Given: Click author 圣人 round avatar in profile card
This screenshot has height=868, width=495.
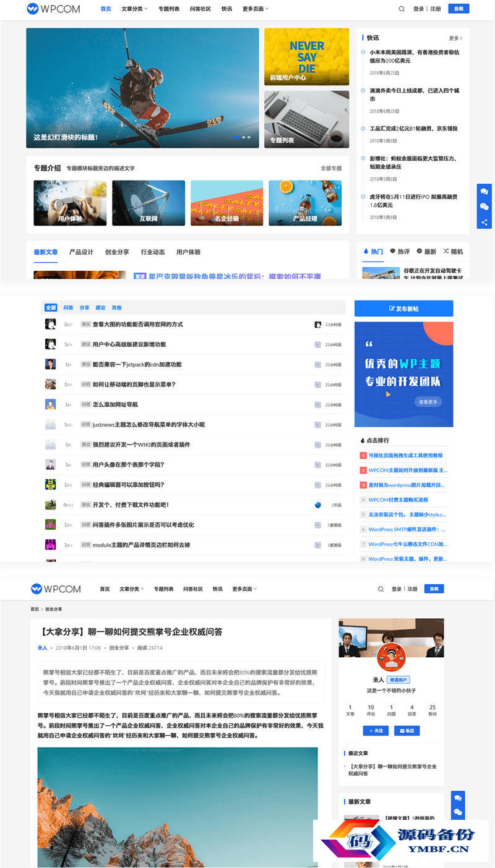Looking at the screenshot, I should pyautogui.click(x=391, y=658).
